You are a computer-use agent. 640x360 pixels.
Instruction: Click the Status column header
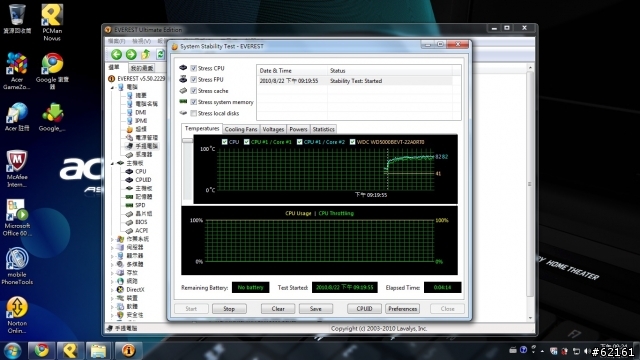point(389,71)
